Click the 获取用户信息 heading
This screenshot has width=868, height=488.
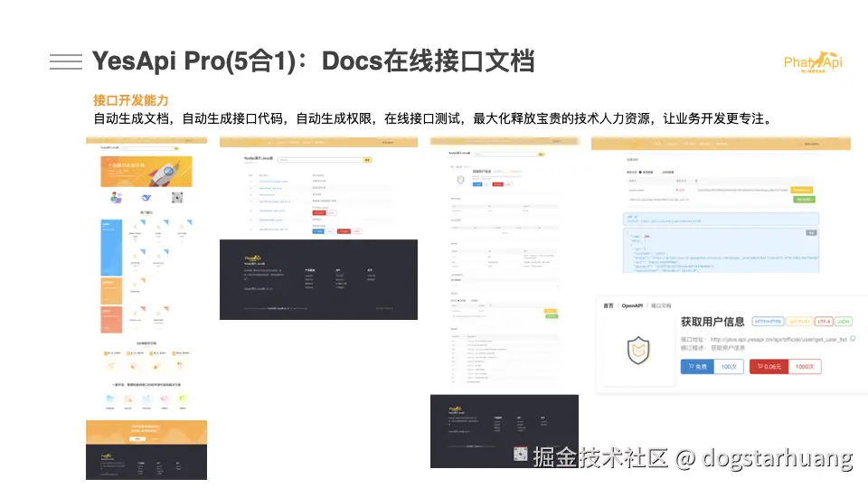(712, 322)
